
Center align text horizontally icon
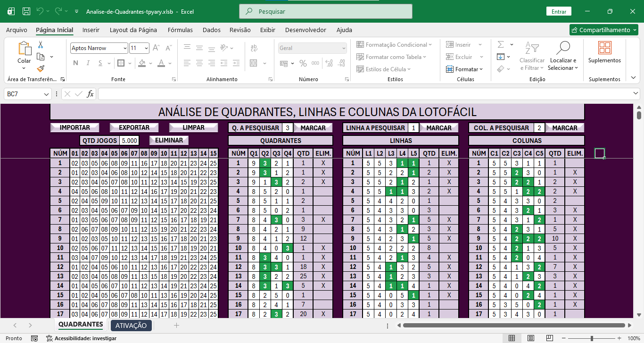199,63
